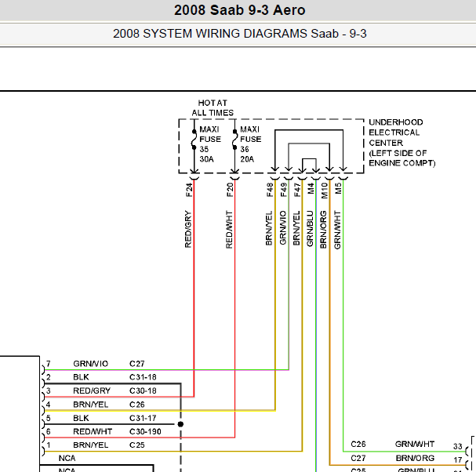Click pin number 7 on the left connector
Screen dimensions: 476x472
(49, 364)
